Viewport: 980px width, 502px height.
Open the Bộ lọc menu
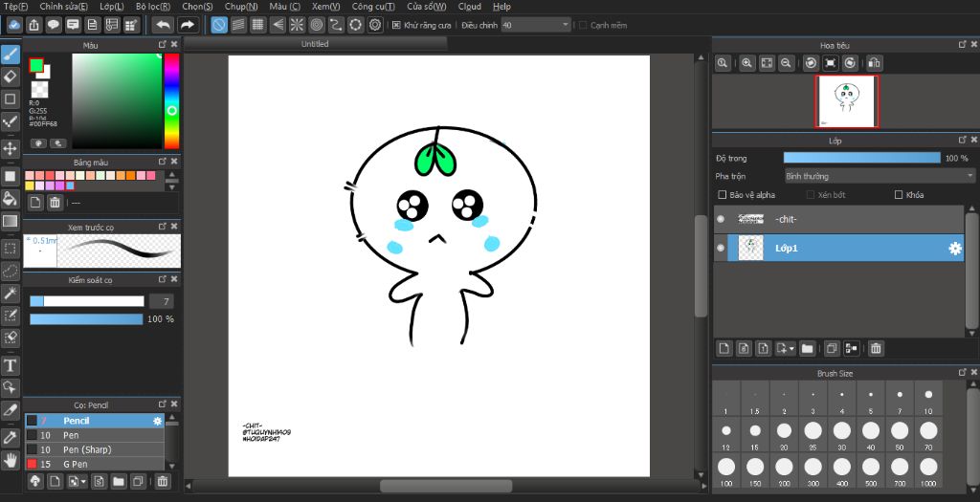point(152,7)
